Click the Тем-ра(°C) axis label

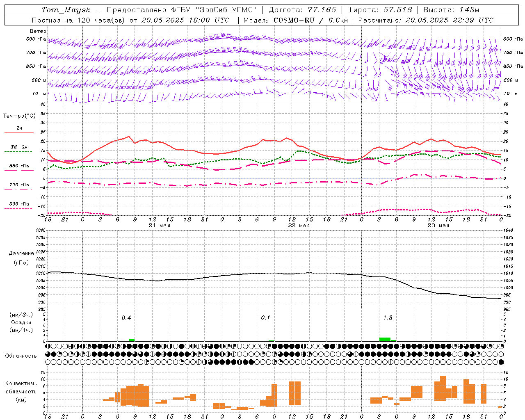19,116
